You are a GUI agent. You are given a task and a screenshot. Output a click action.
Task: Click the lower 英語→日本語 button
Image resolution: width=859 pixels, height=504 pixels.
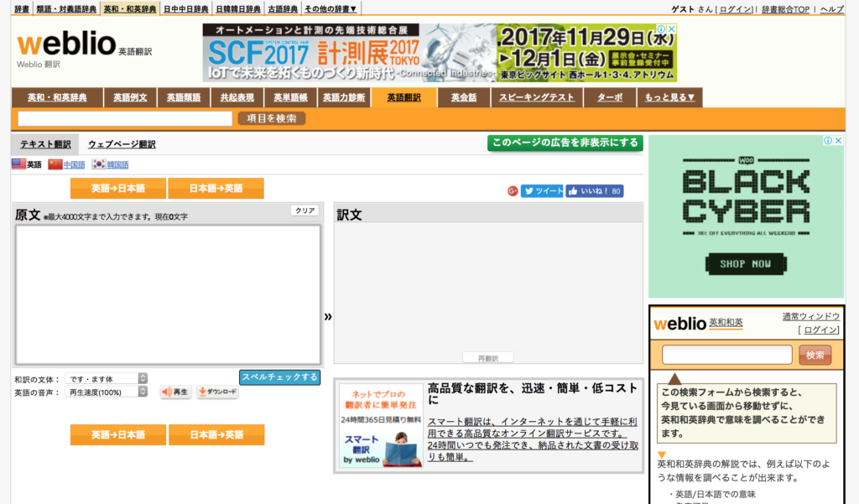coord(117,434)
